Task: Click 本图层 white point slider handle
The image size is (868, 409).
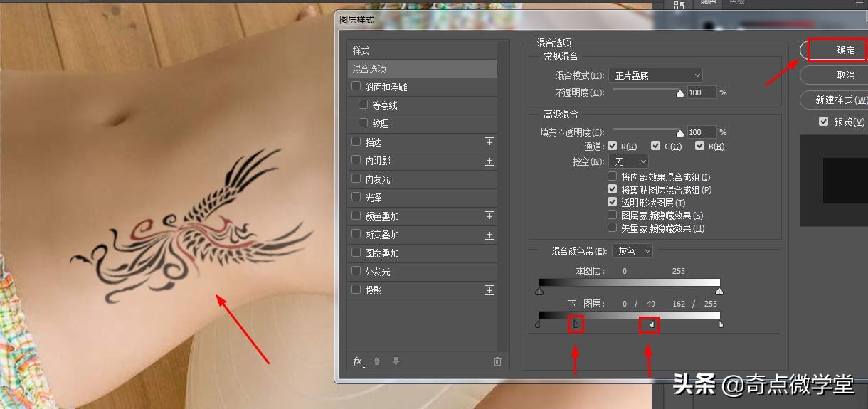Action: [x=719, y=291]
